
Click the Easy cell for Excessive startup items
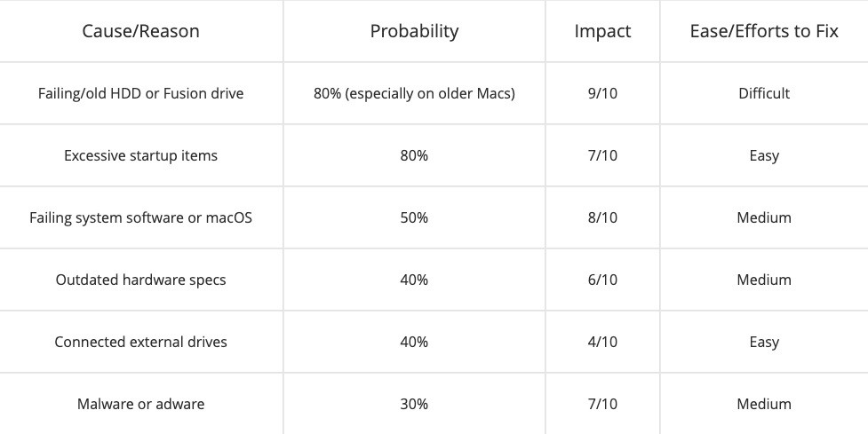[x=763, y=155]
